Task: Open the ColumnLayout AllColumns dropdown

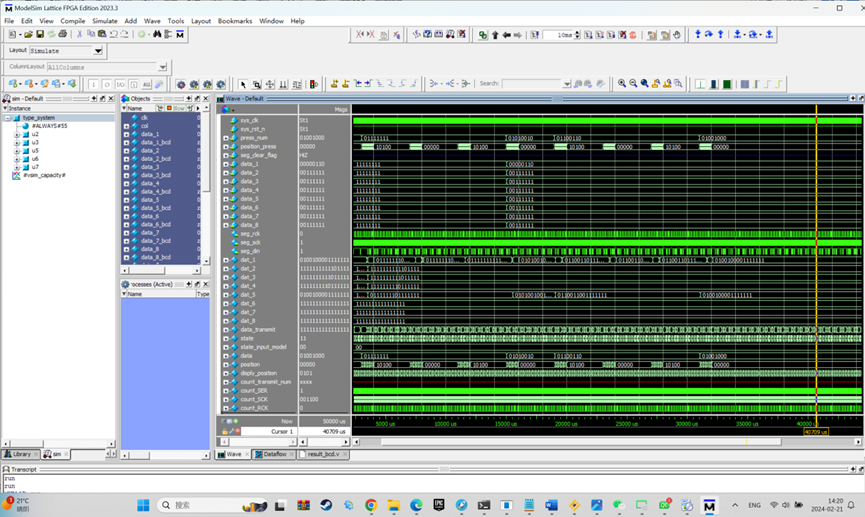Action: (x=162, y=67)
